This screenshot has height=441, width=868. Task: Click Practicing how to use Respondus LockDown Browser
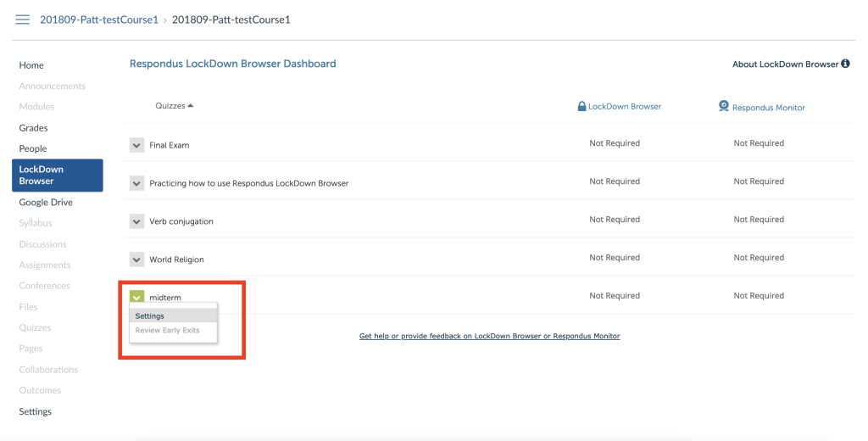[249, 183]
